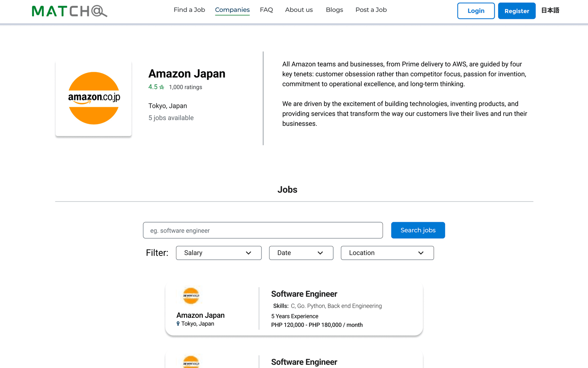Select Post a Job in the navigation
The image size is (588, 368).
371,10
